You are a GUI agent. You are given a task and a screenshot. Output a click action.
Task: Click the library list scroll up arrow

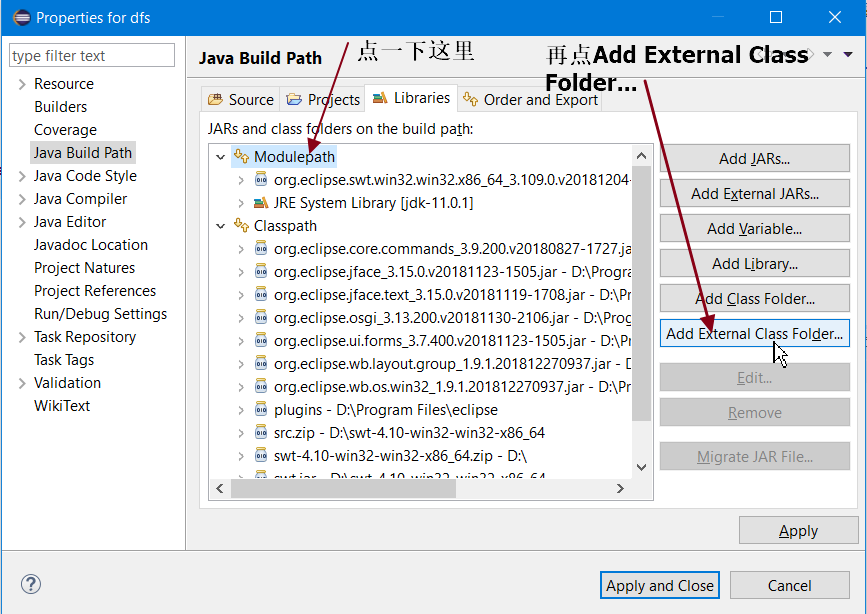pyautogui.click(x=641, y=156)
